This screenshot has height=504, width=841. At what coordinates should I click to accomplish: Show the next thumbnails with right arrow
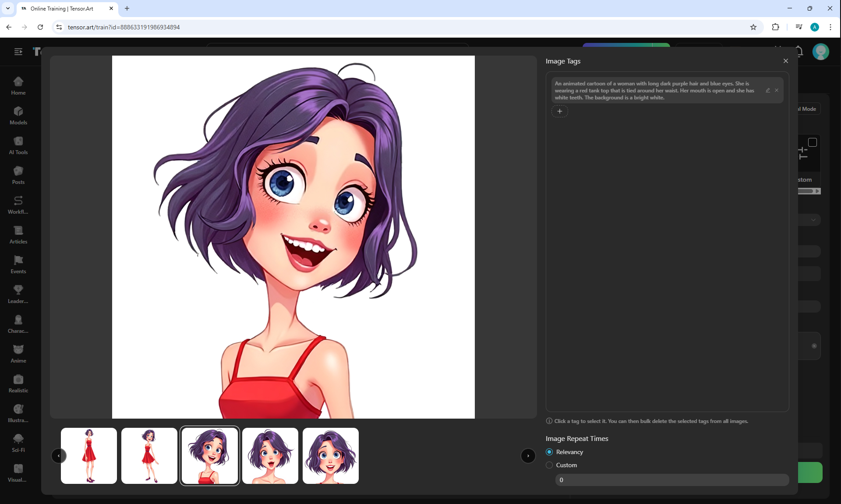tap(528, 456)
